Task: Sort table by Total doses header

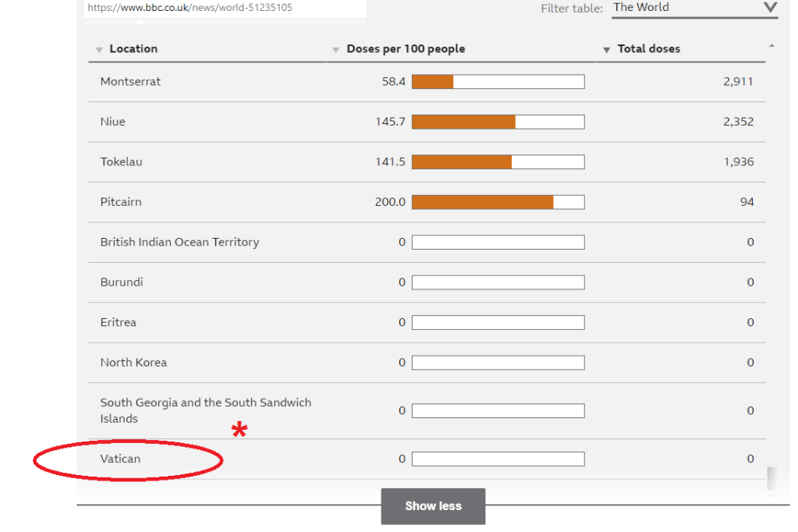Action: click(x=648, y=49)
